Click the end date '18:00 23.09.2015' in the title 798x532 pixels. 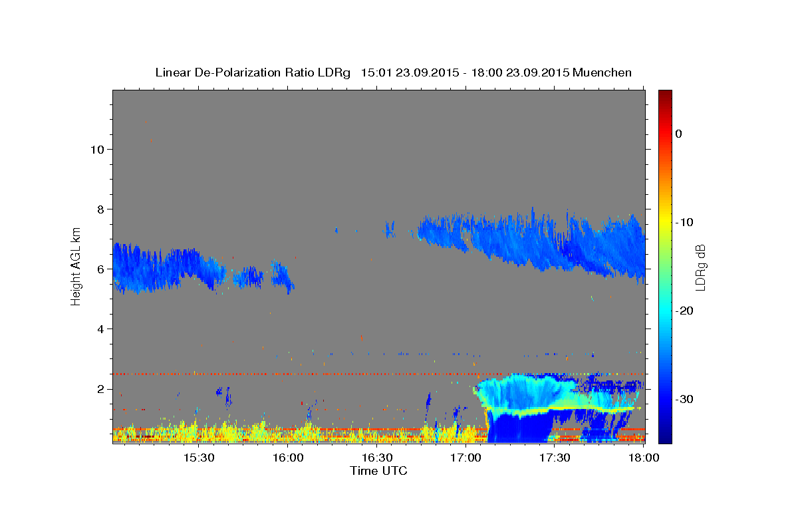pos(521,72)
